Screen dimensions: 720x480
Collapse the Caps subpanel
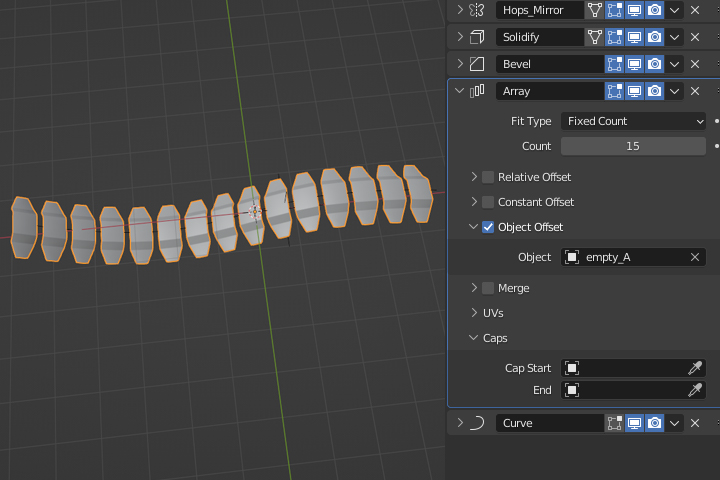473,338
